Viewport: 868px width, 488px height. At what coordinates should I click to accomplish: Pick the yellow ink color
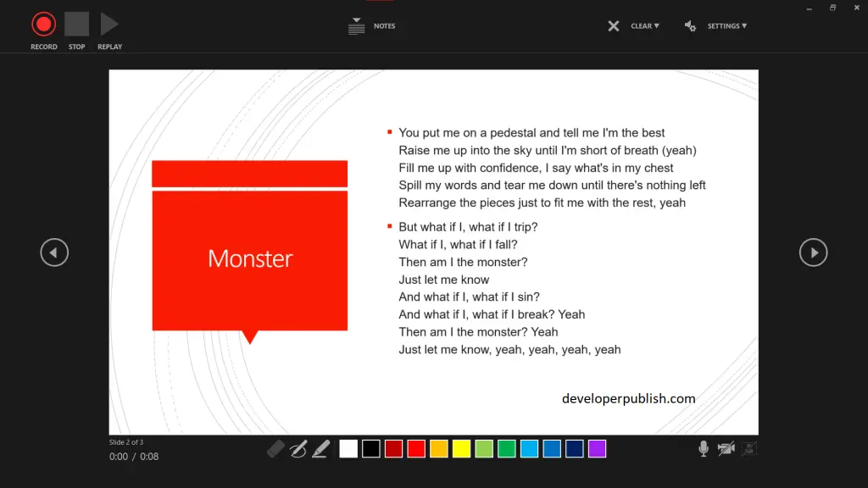pyautogui.click(x=461, y=449)
